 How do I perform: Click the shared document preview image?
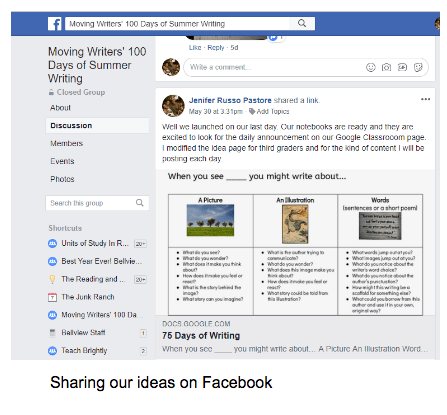tap(295, 242)
